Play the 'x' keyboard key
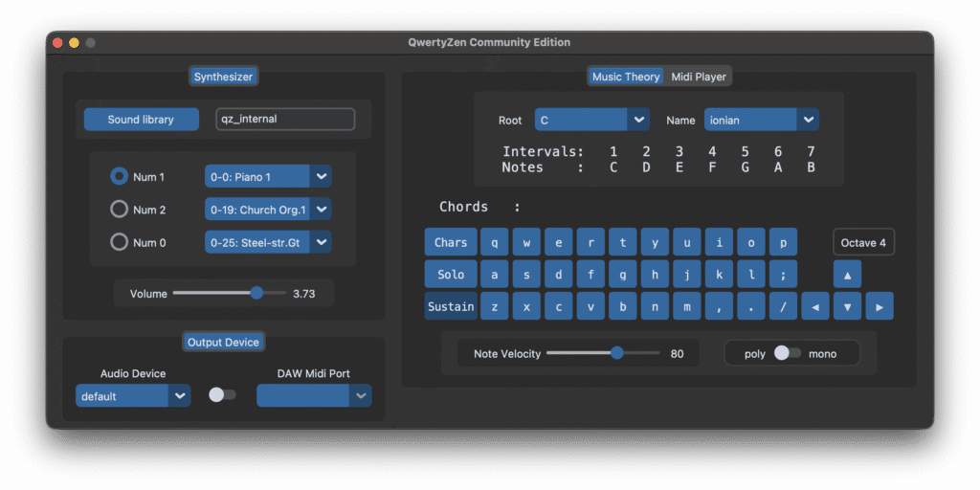 coord(527,306)
